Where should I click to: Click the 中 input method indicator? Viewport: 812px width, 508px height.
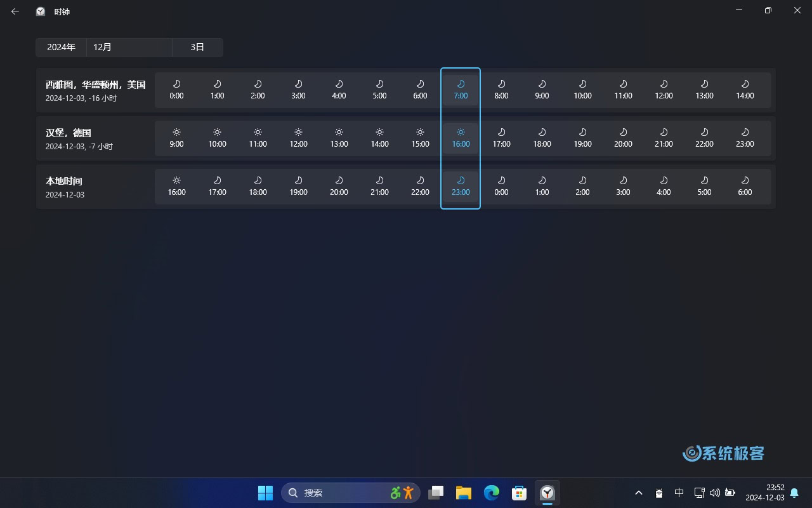pyautogui.click(x=679, y=493)
